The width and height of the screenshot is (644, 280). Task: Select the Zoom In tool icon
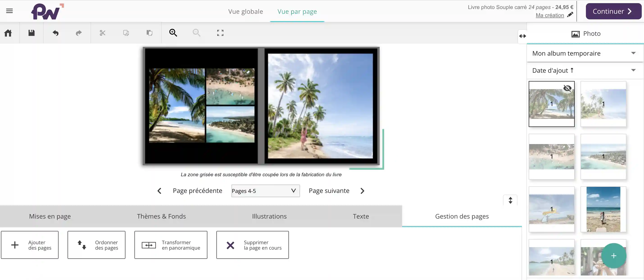[173, 32]
